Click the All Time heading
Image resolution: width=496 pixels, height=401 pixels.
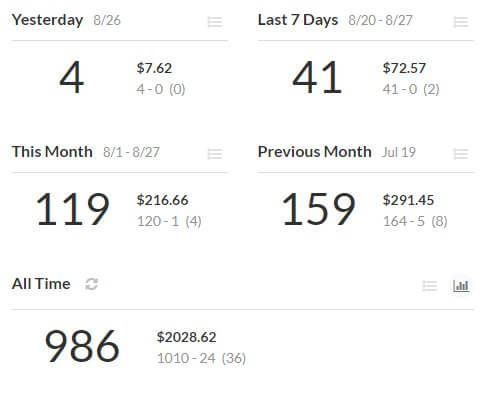tap(41, 284)
